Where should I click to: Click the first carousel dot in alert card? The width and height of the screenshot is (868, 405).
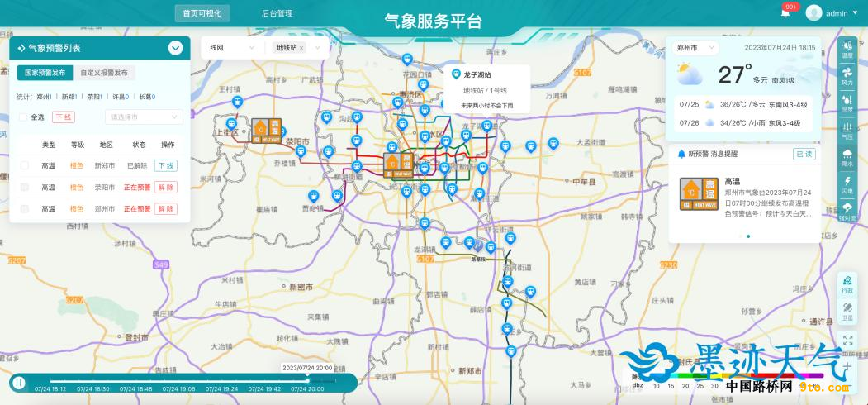tap(741, 236)
